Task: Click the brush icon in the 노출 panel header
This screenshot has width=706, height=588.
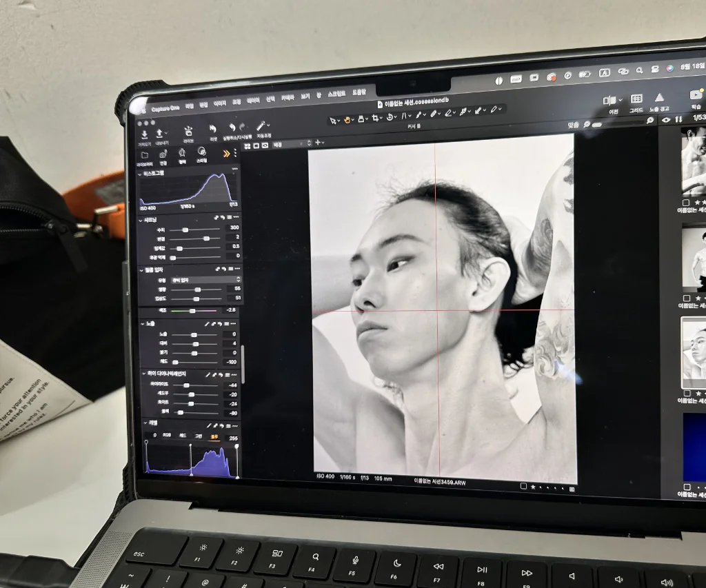Action: pyautogui.click(x=208, y=324)
